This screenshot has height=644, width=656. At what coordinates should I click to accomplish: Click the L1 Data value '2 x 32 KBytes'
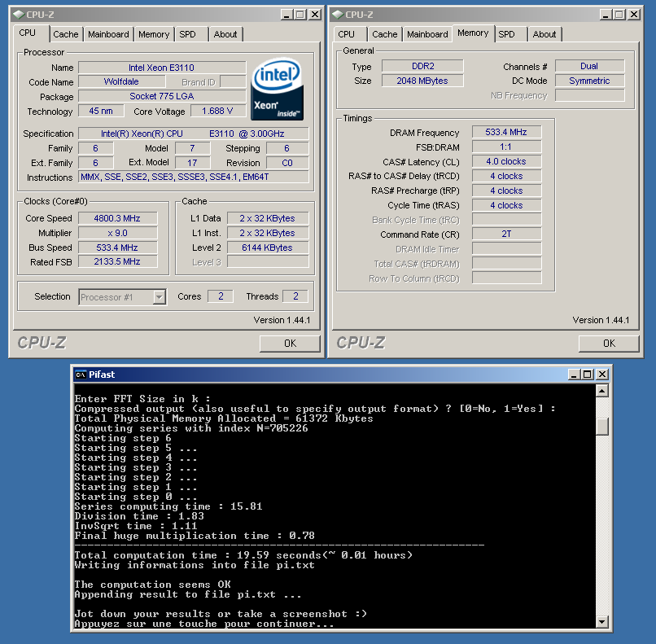pos(268,218)
